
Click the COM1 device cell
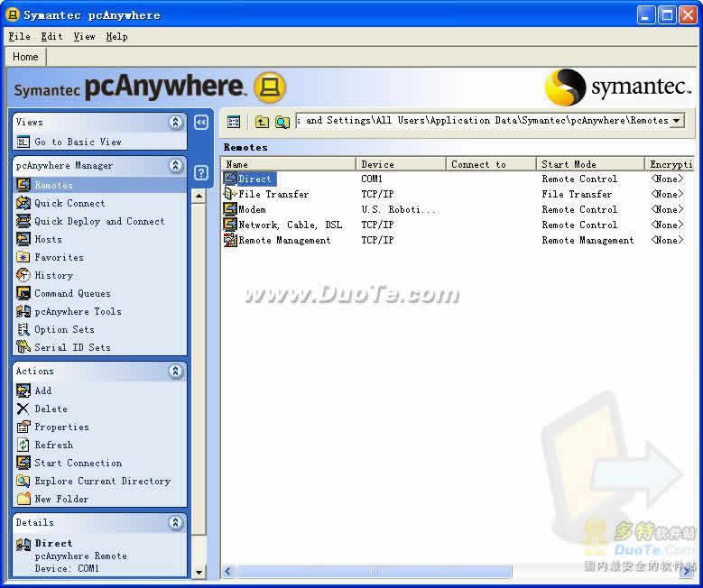pos(372,179)
